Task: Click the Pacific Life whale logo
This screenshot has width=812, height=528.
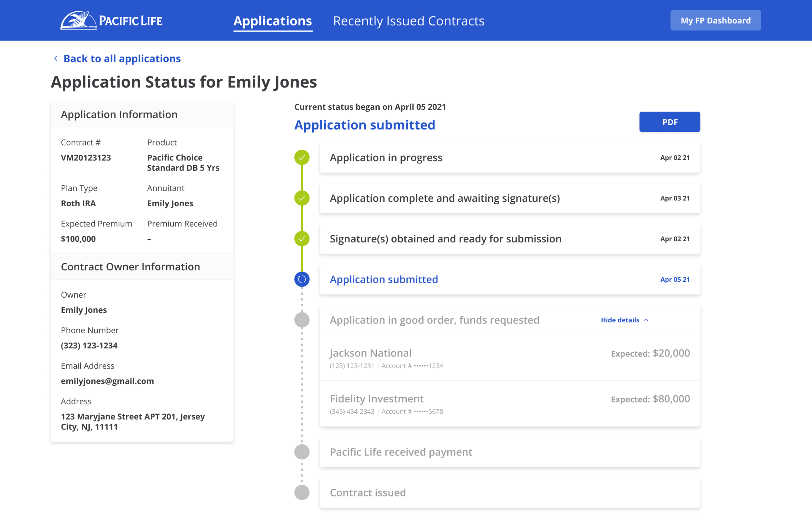Action: (79, 20)
